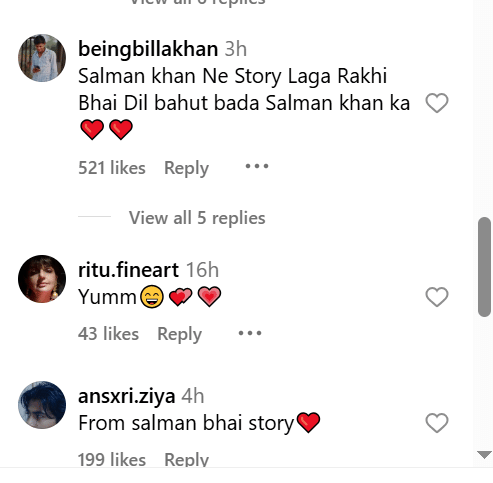
Task: Like ritu.fineart's Yumm comment
Action: tap(437, 297)
